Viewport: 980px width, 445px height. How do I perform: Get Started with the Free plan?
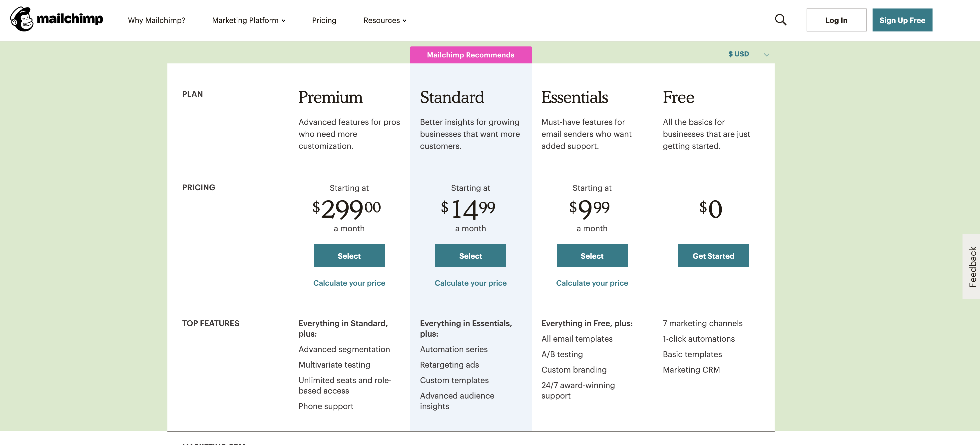713,256
